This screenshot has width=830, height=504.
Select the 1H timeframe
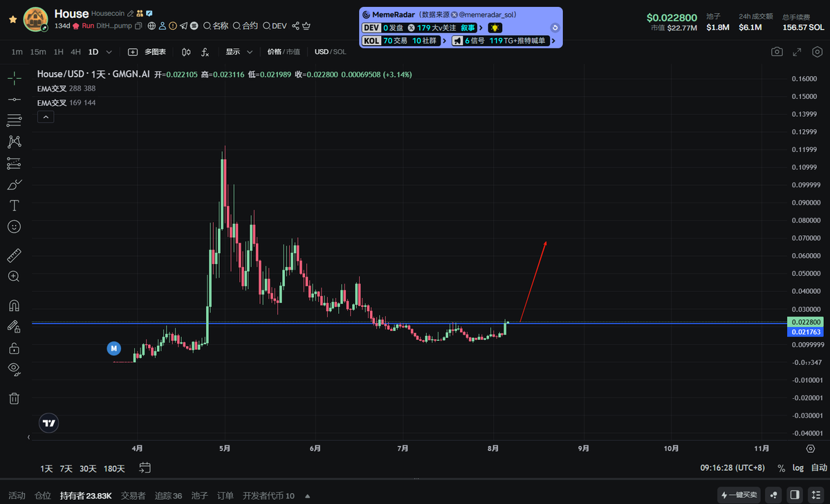click(59, 52)
